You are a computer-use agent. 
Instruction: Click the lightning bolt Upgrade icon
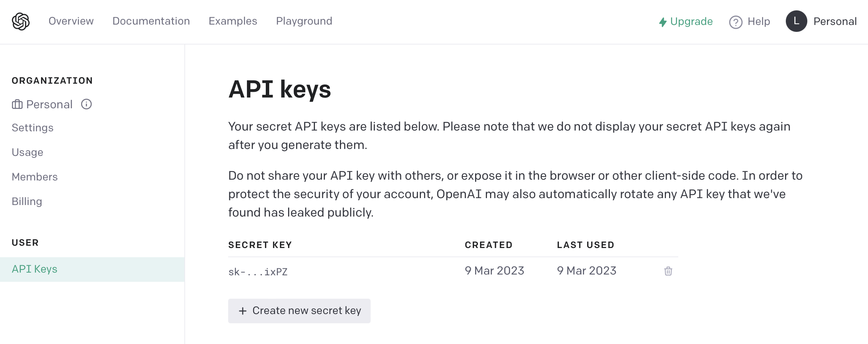(x=663, y=22)
